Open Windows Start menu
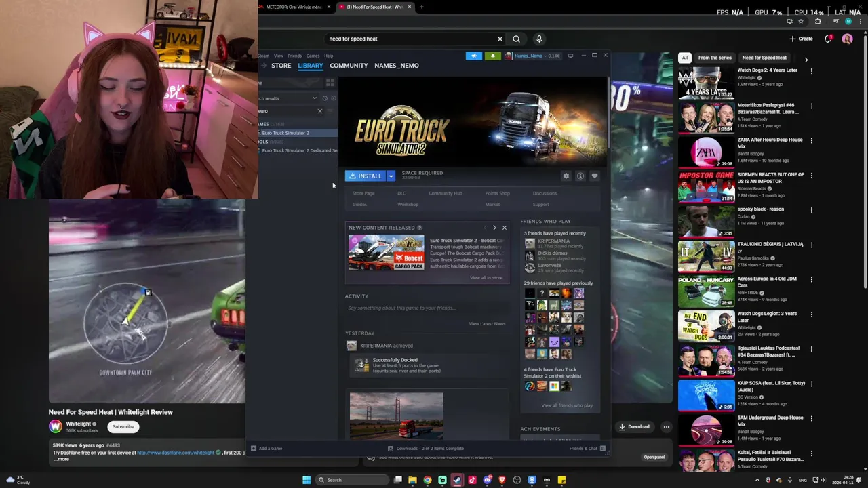Viewport: 868px width, 488px height. (x=307, y=480)
